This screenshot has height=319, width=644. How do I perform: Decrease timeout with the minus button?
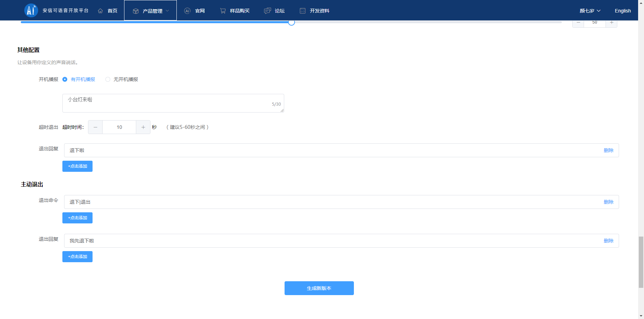click(95, 127)
